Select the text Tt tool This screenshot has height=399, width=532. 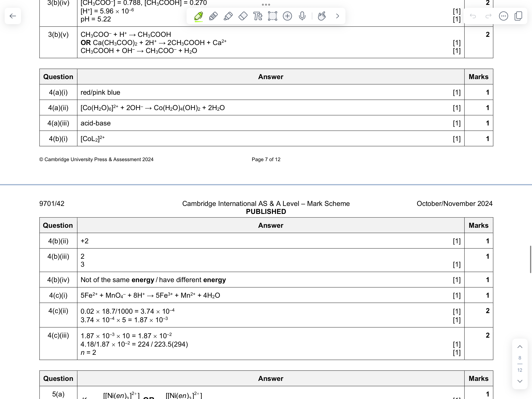(258, 16)
